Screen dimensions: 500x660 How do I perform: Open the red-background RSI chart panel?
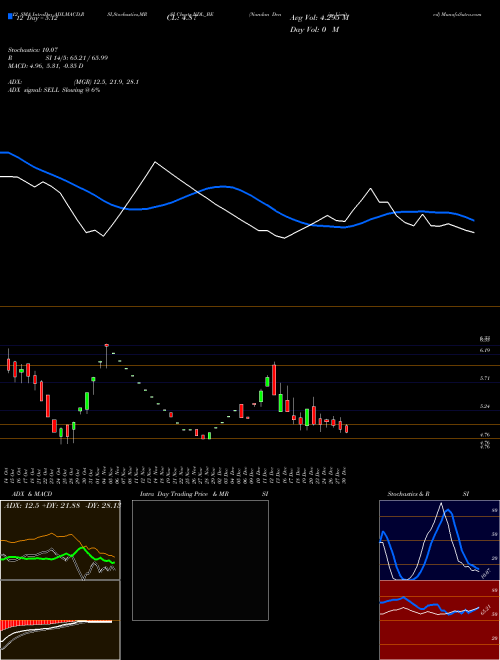pyautogui.click(x=439, y=620)
